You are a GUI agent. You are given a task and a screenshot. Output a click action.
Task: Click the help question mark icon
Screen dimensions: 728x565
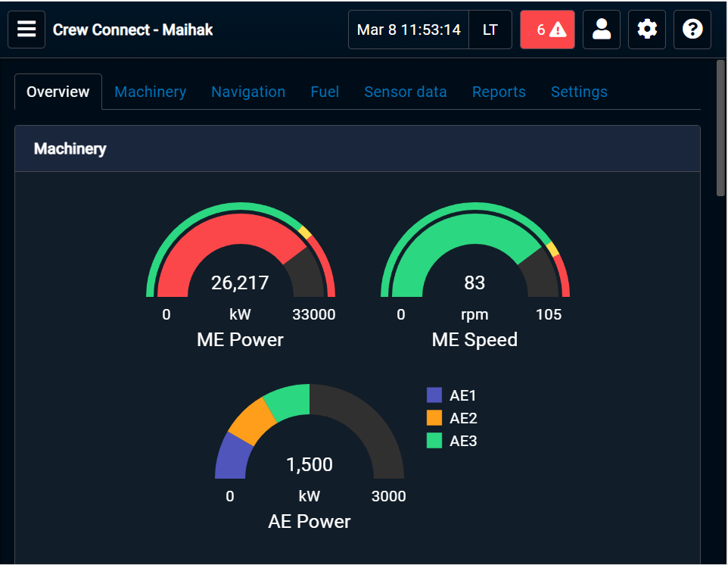pyautogui.click(x=692, y=30)
